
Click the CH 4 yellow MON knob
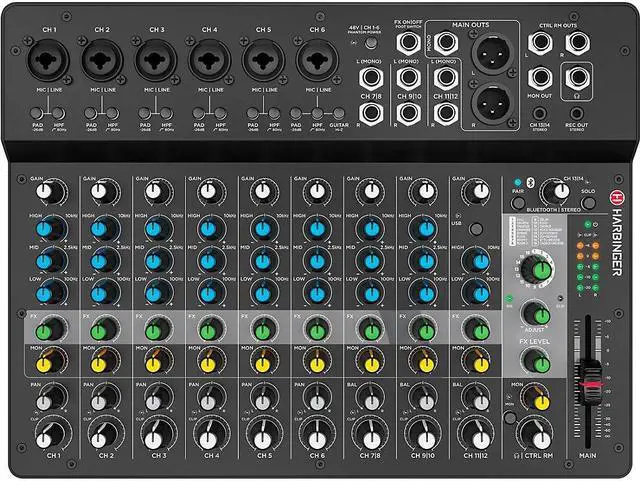pos(206,358)
